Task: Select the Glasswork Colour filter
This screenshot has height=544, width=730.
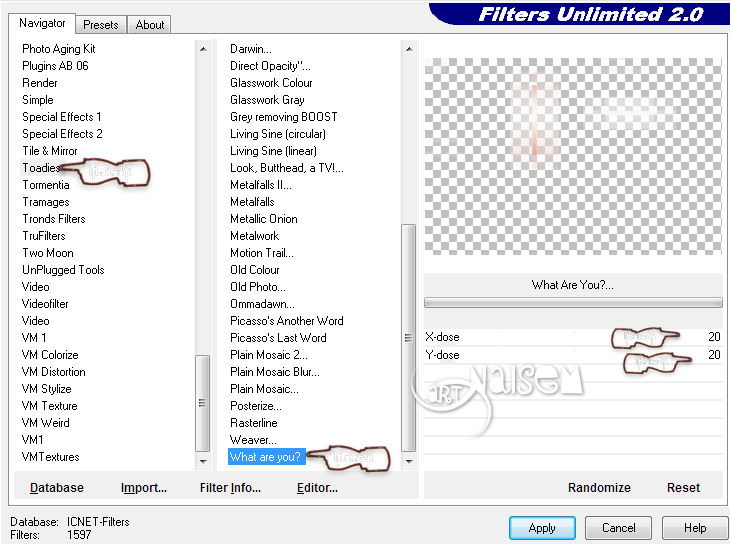Action: pos(271,83)
